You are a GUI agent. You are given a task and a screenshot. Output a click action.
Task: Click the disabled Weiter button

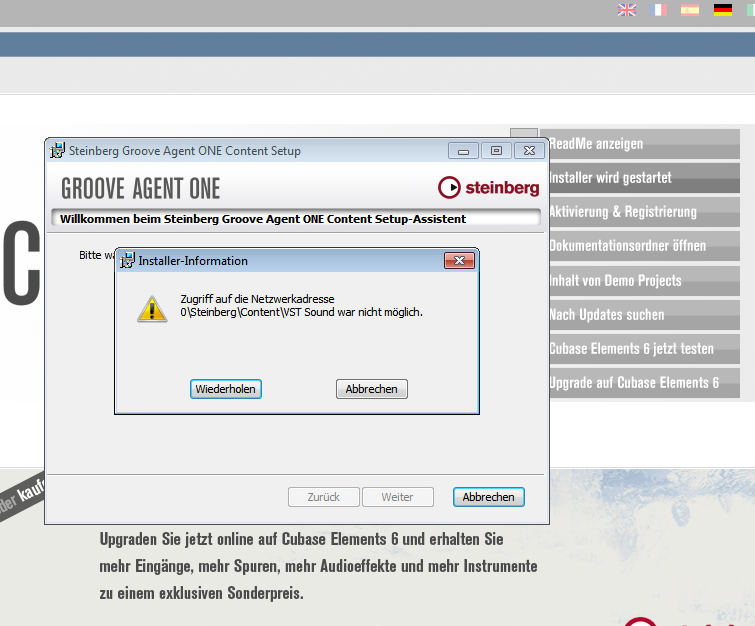pyautogui.click(x=398, y=497)
